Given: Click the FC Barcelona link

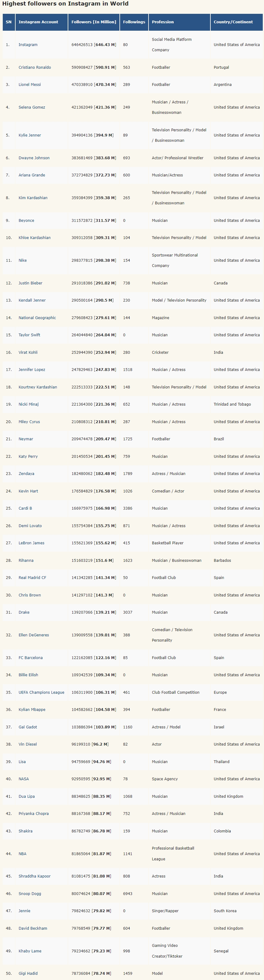Looking at the screenshot, I should point(31,658).
